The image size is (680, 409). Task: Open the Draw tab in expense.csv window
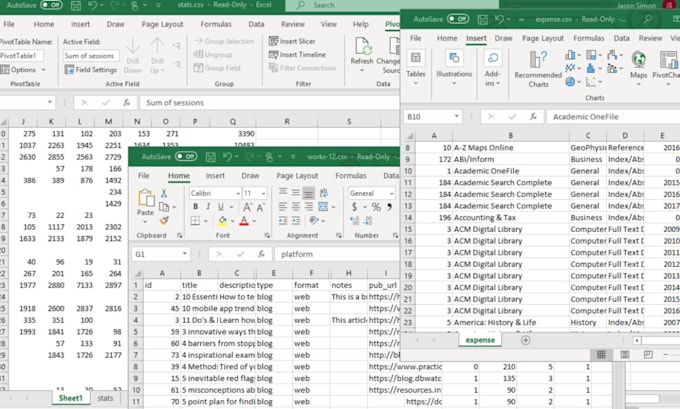pyautogui.click(x=503, y=38)
